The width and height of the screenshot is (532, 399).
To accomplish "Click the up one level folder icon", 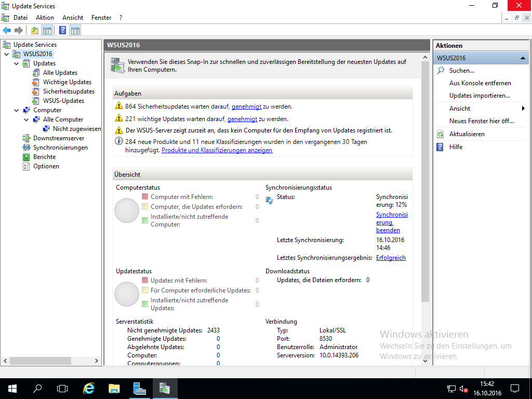I will click(35, 31).
